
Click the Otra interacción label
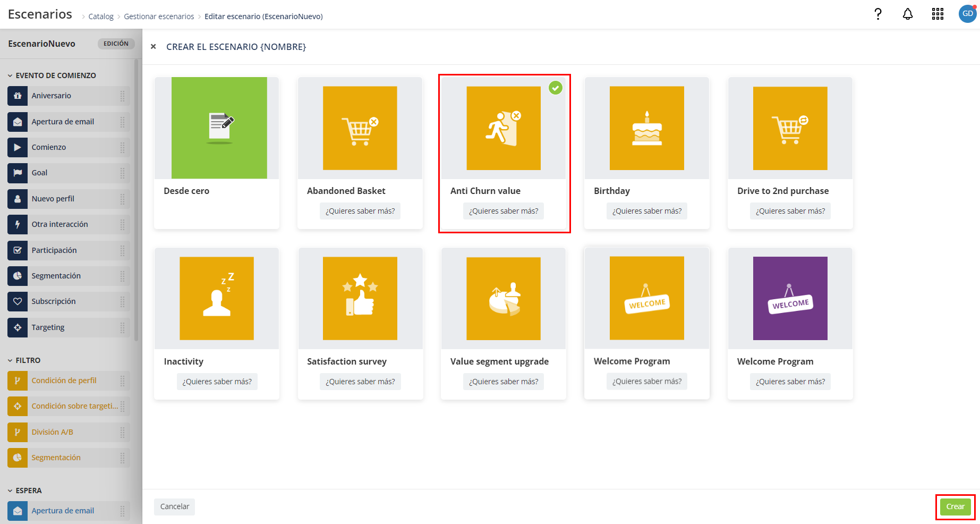point(59,224)
